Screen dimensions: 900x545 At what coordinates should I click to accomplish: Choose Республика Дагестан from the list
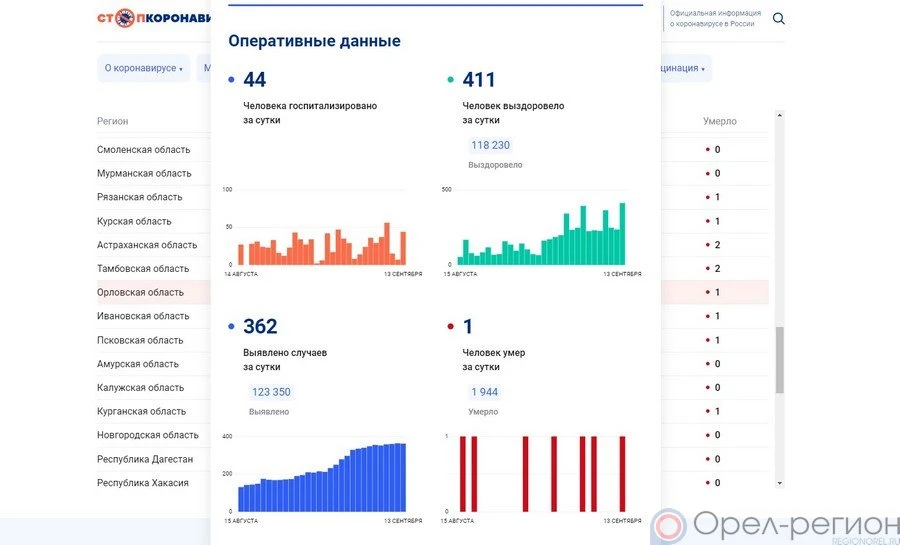(x=145, y=460)
